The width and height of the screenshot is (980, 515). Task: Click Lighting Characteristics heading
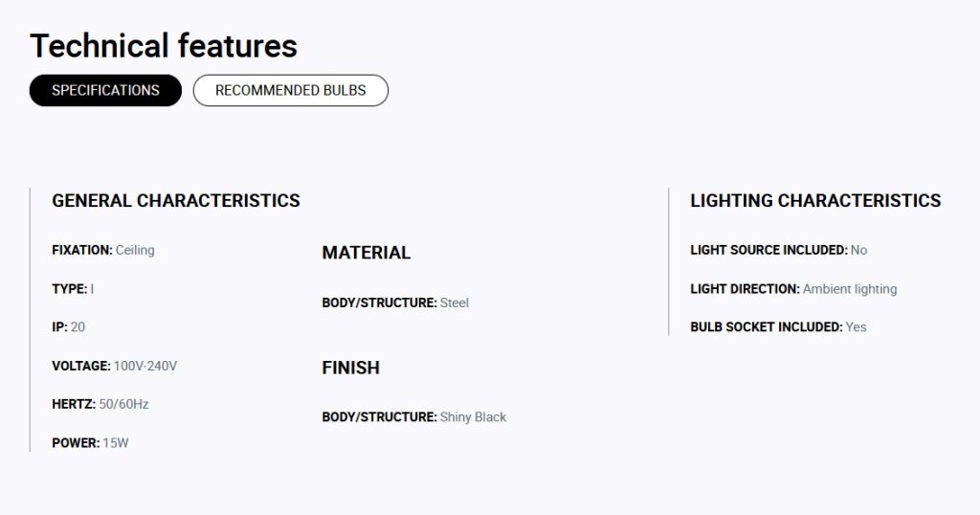pyautogui.click(x=815, y=201)
